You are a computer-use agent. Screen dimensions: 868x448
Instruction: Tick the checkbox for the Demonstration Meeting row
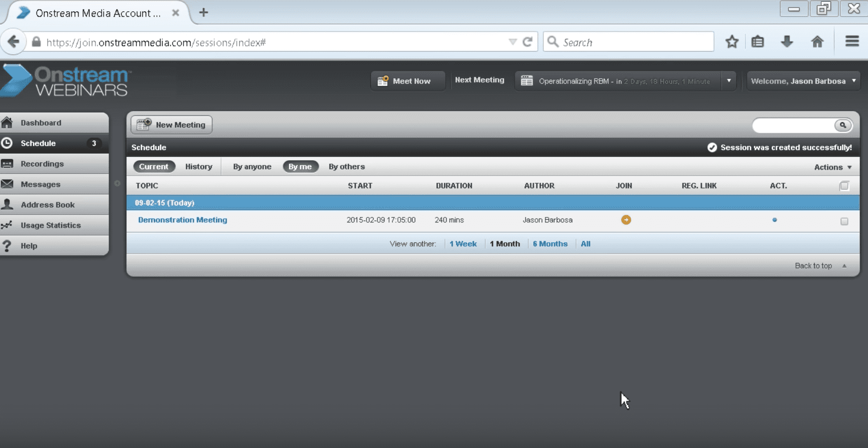point(844,221)
